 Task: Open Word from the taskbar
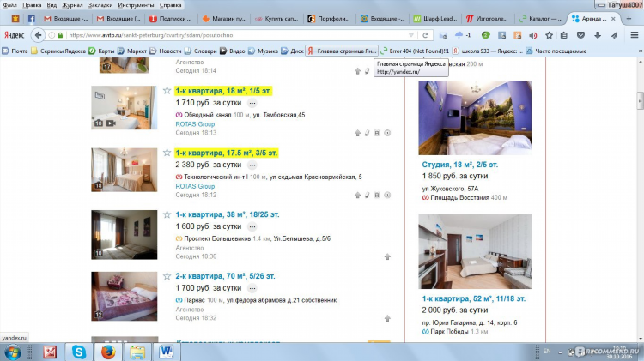point(167,352)
